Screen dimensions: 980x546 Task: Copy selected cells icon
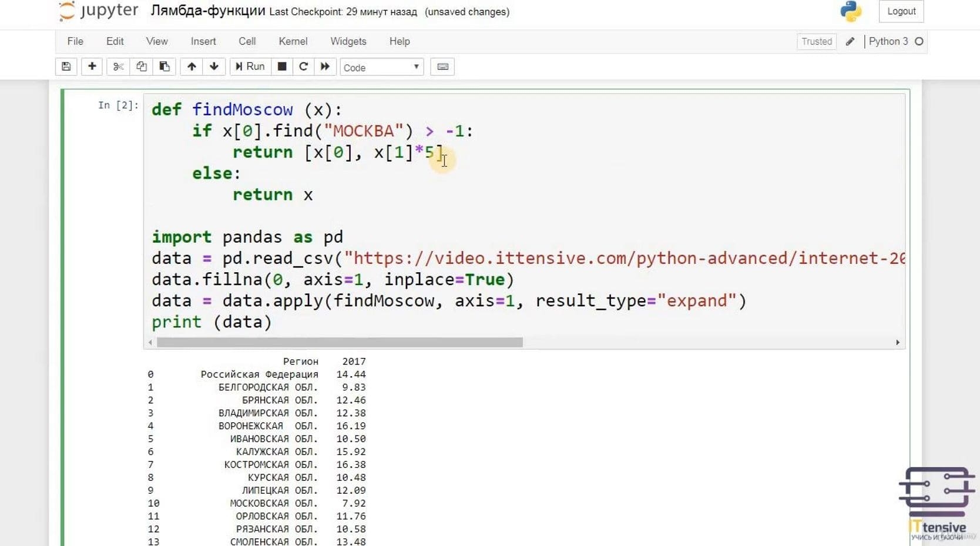141,66
